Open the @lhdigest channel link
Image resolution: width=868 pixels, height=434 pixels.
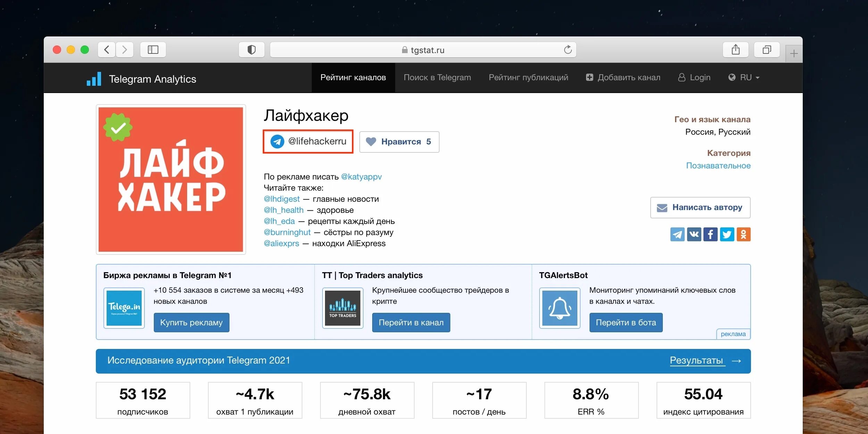(282, 199)
